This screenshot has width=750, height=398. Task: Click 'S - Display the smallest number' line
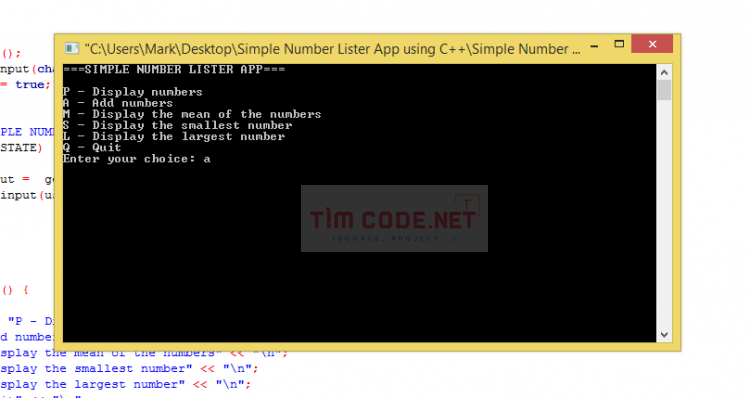pyautogui.click(x=177, y=125)
